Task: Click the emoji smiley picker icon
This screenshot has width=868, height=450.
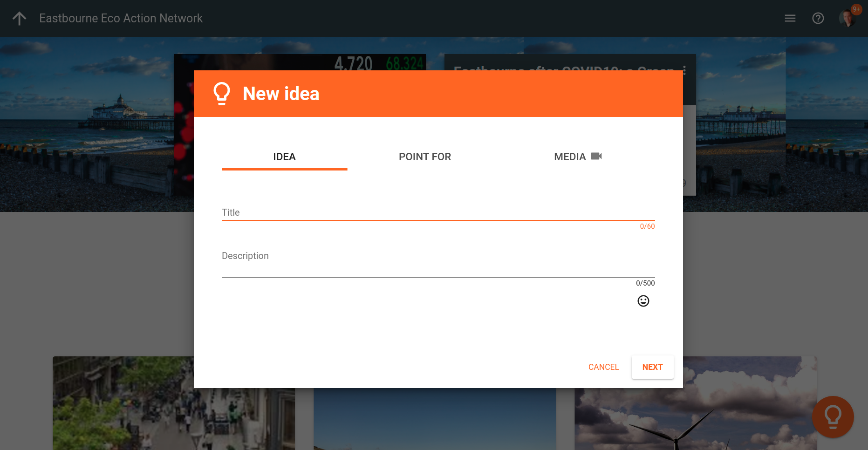Action: (x=643, y=301)
